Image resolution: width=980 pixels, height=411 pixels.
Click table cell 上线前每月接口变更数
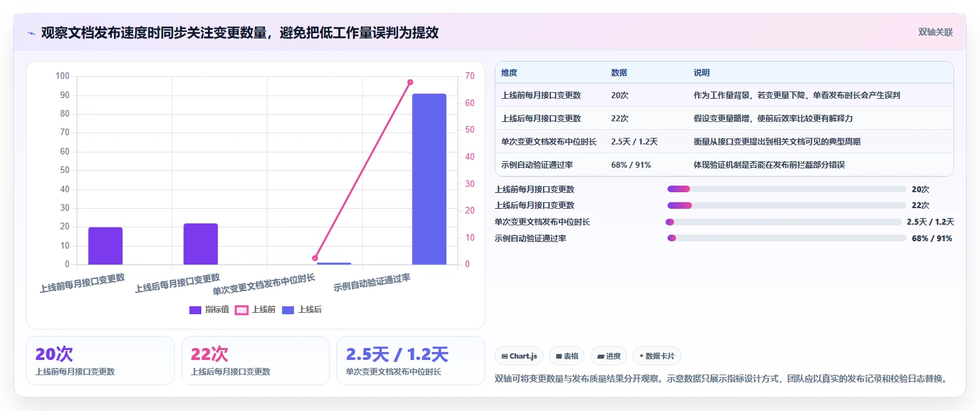tap(541, 95)
